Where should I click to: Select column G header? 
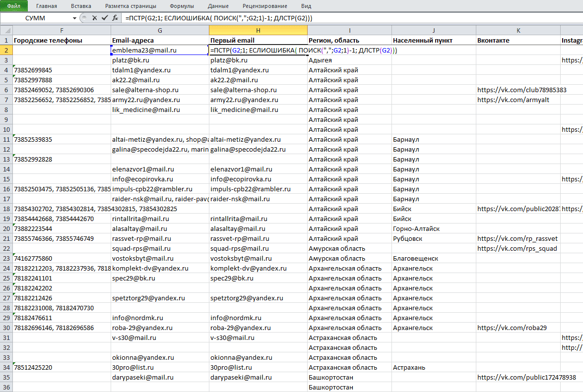point(160,30)
